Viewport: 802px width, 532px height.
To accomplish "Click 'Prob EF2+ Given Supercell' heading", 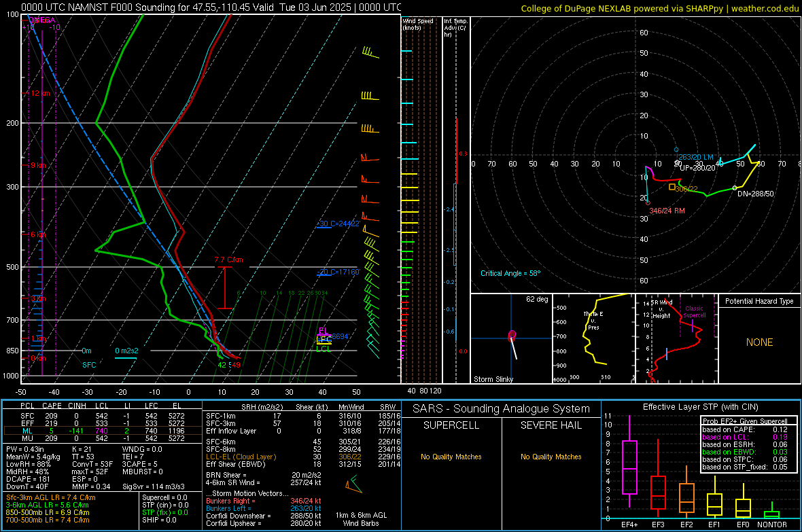I will point(745,421).
